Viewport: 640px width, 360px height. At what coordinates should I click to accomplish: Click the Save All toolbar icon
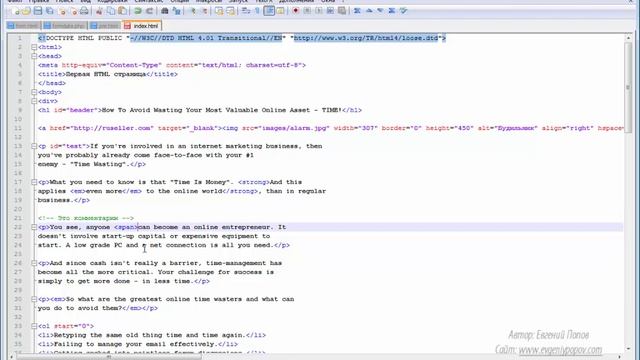pyautogui.click(x=50, y=11)
